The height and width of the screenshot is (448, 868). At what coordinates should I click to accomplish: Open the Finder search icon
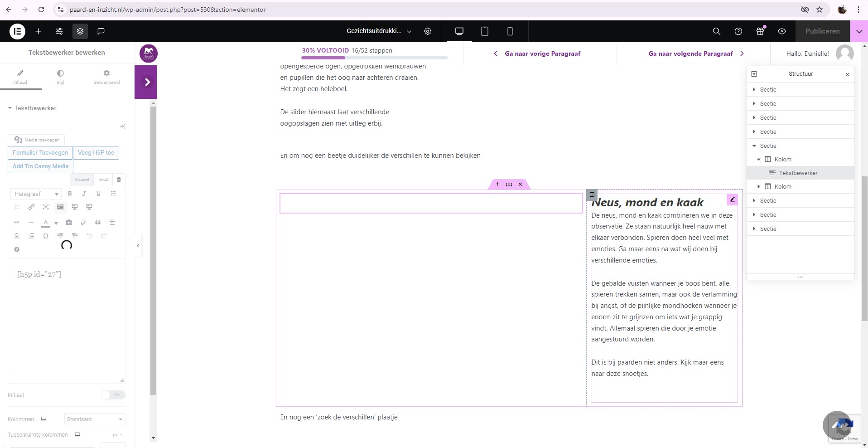(x=716, y=31)
